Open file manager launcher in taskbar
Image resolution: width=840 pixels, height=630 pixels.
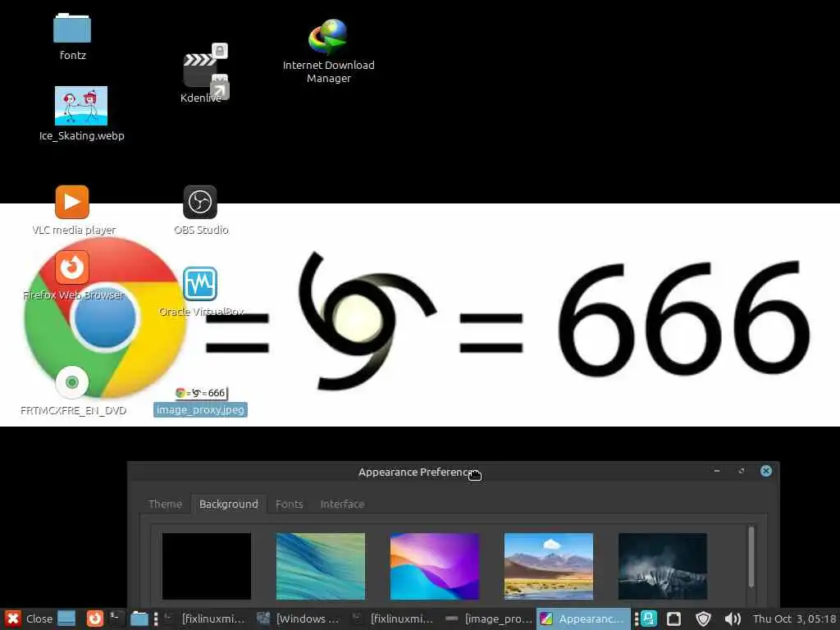point(139,619)
